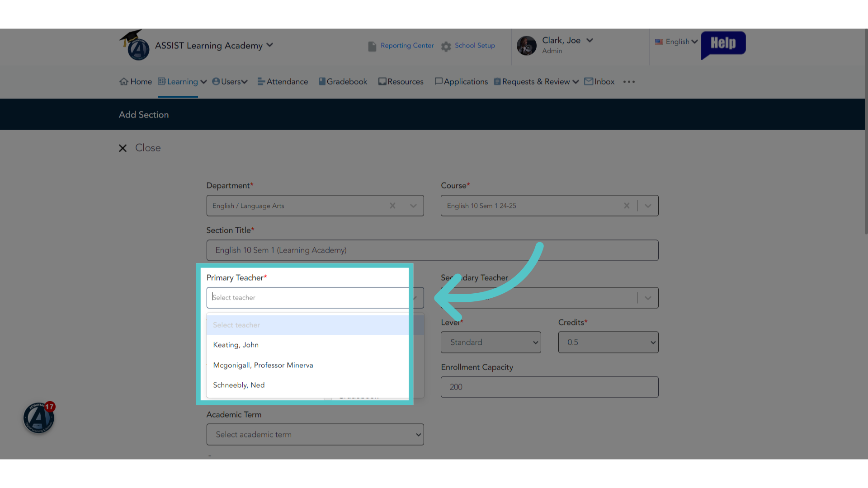Click the Resources monitor icon

[382, 81]
